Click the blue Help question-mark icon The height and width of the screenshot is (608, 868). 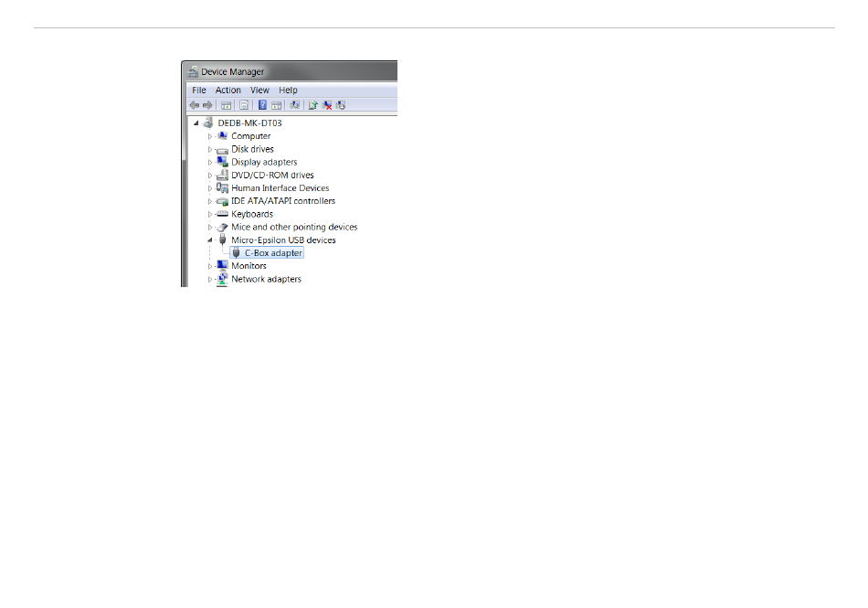[x=262, y=105]
